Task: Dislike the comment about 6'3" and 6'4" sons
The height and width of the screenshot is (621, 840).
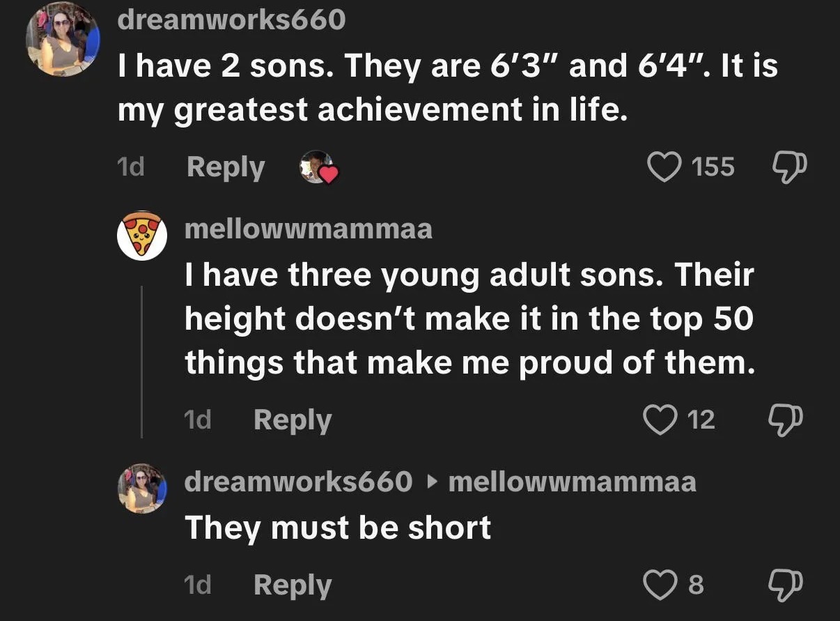Action: pyautogui.click(x=788, y=167)
